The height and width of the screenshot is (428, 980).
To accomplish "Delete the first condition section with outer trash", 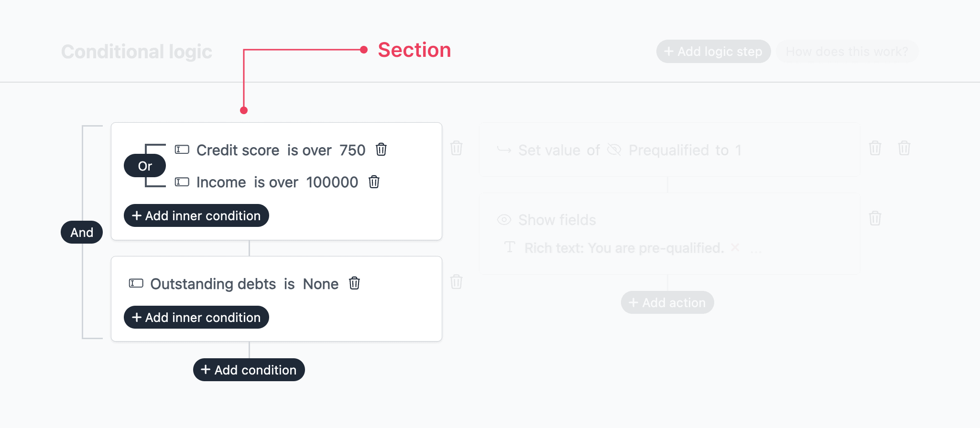I will pos(457,148).
